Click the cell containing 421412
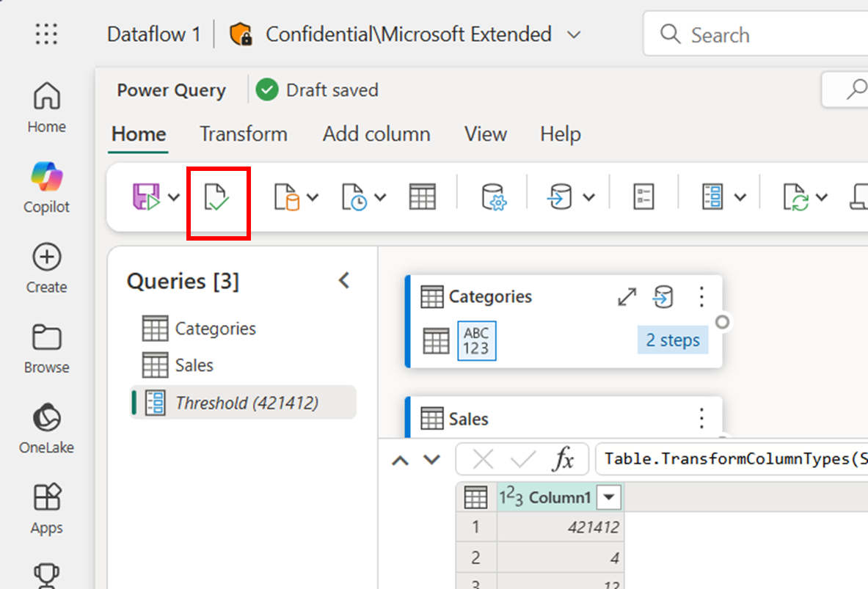The width and height of the screenshot is (868, 589). (560, 527)
